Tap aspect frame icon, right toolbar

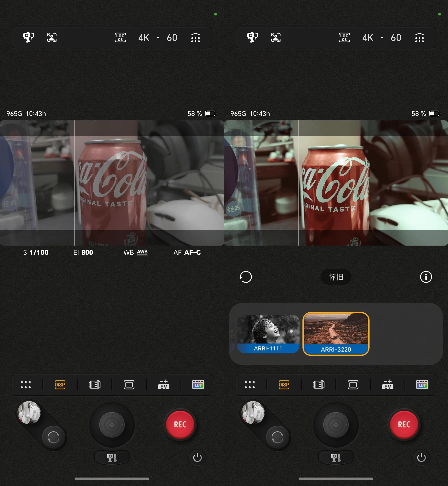click(x=353, y=385)
